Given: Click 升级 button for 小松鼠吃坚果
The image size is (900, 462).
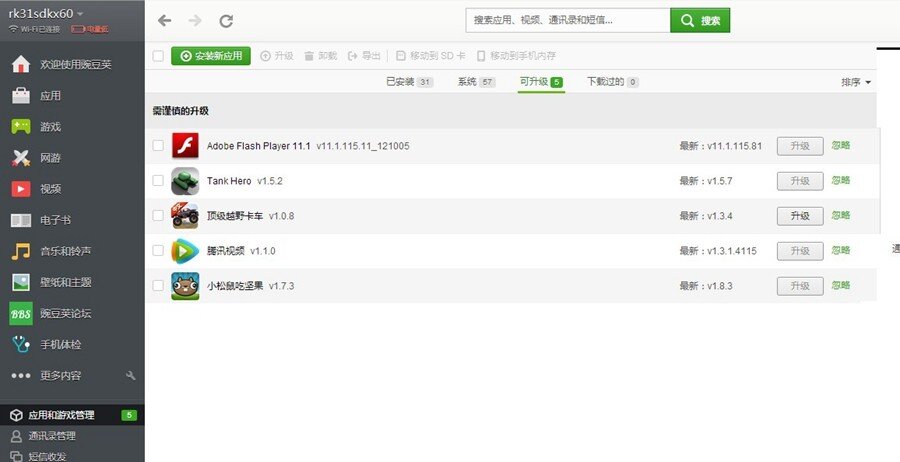Looking at the screenshot, I should pos(800,286).
